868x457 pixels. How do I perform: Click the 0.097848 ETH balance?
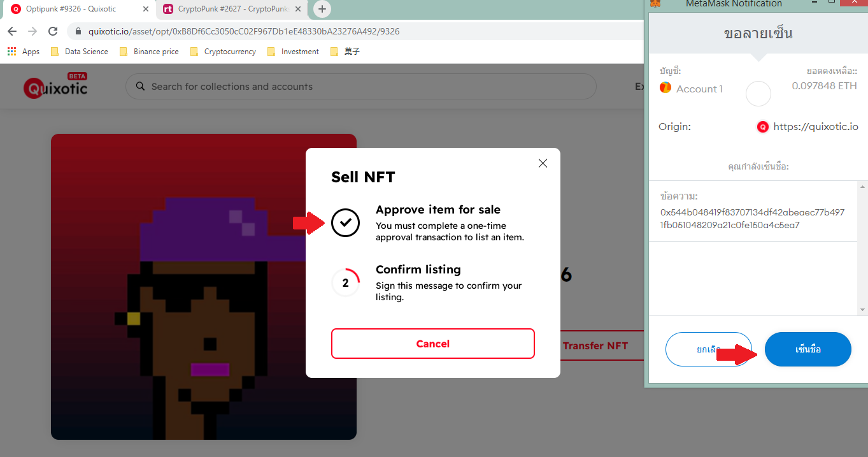click(825, 86)
